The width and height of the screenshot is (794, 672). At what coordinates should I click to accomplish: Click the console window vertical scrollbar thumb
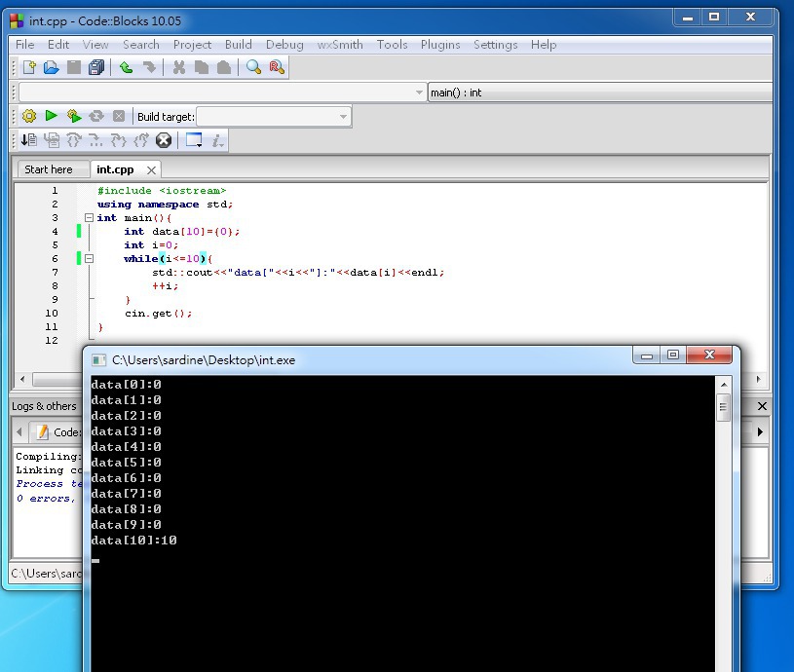723,409
